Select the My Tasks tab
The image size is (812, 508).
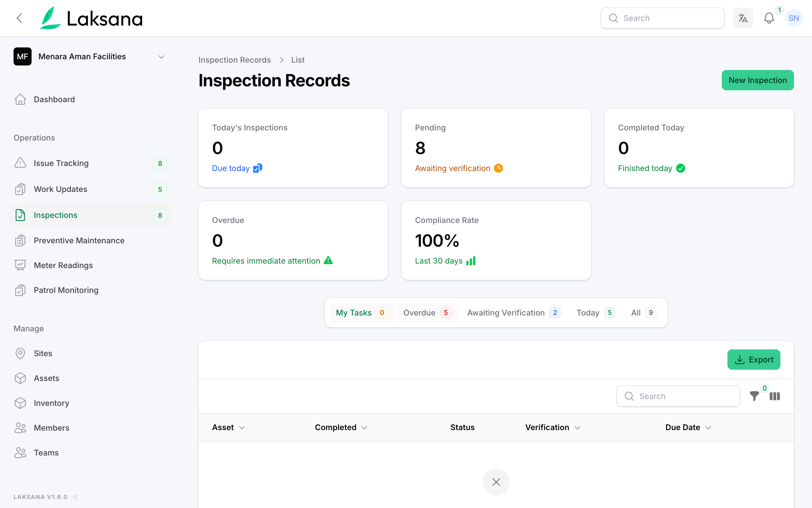tap(361, 313)
